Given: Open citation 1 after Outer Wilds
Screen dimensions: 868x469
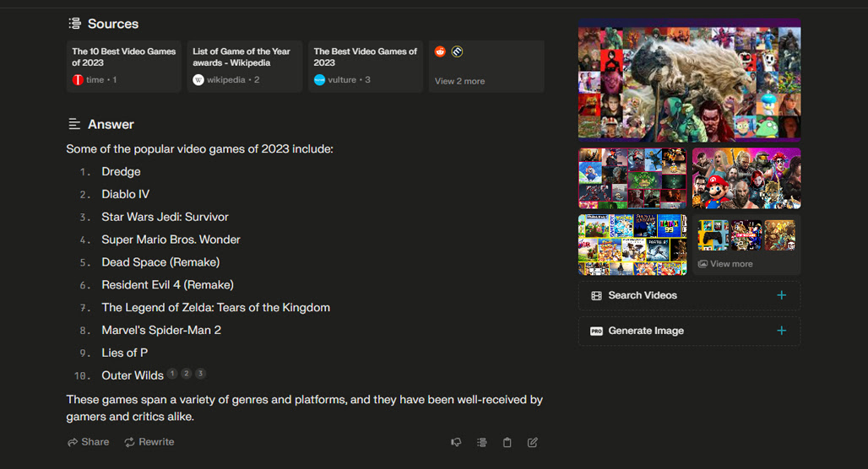Looking at the screenshot, I should click(x=172, y=374).
